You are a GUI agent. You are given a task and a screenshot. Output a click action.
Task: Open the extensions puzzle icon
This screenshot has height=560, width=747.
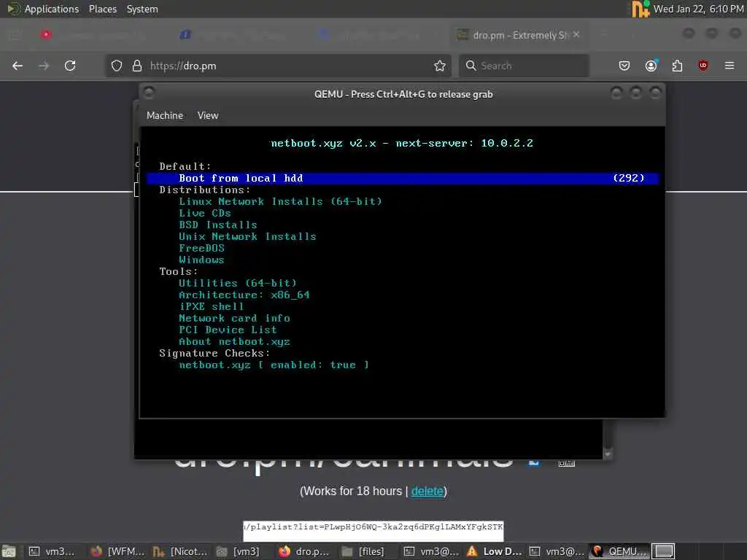(677, 66)
